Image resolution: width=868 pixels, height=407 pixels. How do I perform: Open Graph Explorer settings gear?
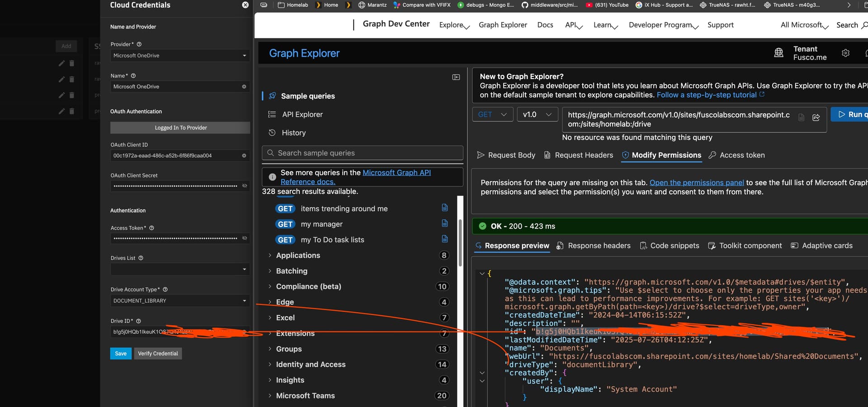click(845, 53)
